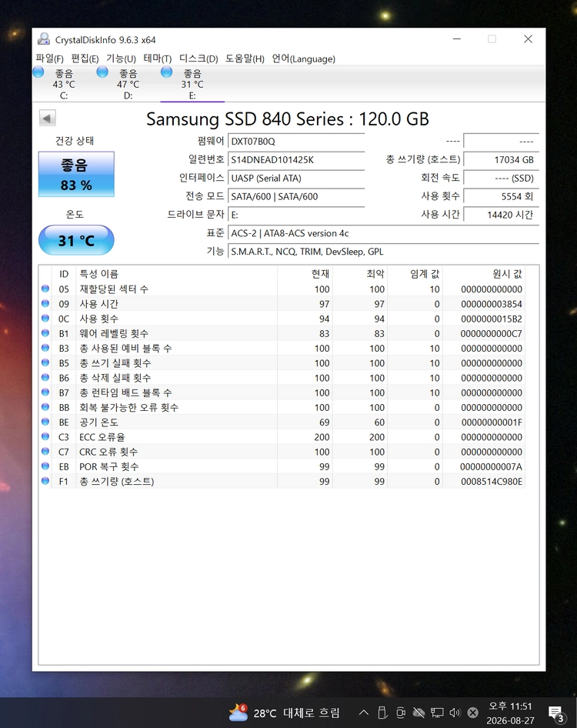Click the CrystalDiskInfo app icon in title bar

coord(44,39)
